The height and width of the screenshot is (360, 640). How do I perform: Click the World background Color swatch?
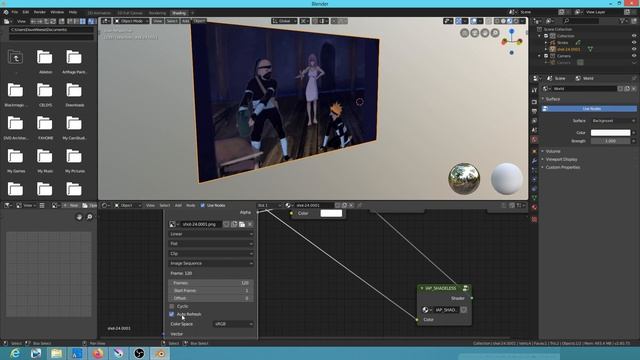click(610, 133)
